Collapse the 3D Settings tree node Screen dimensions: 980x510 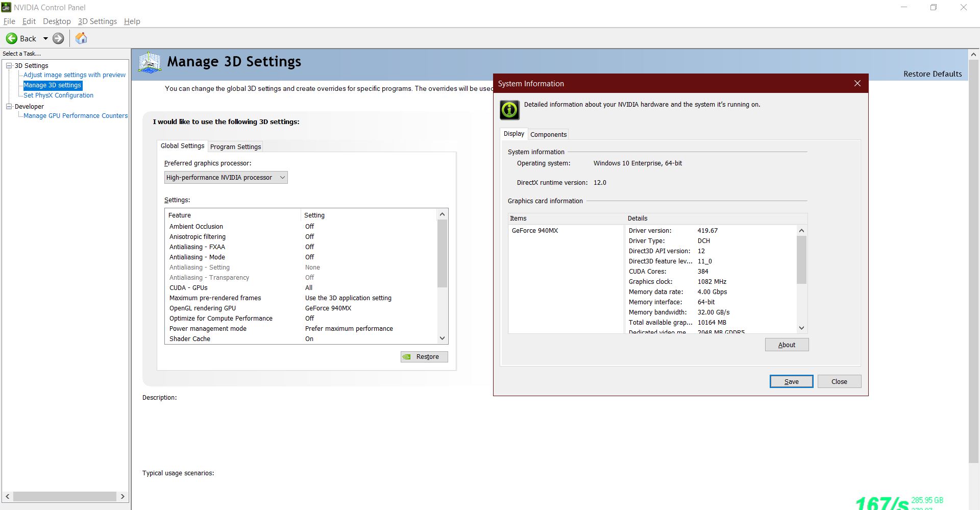pyautogui.click(x=9, y=65)
